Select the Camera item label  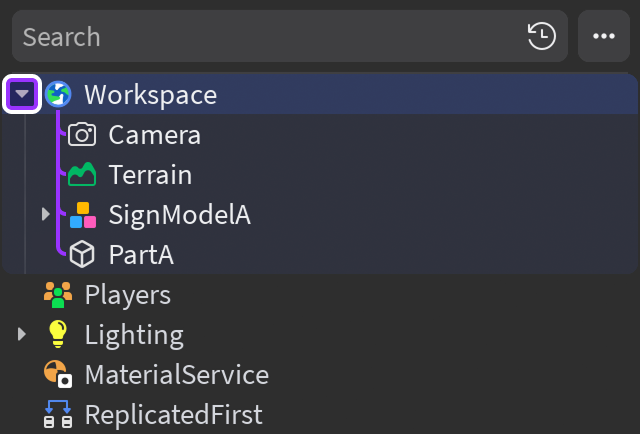coord(155,135)
